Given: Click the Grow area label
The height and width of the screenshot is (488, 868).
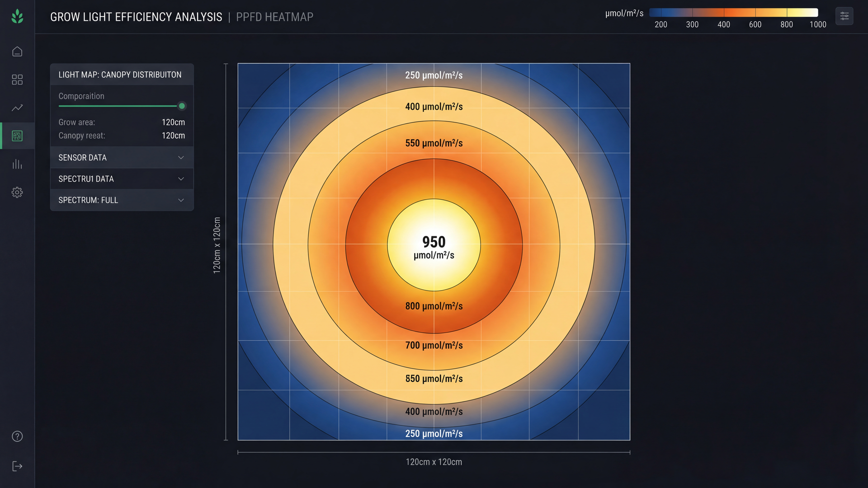Looking at the screenshot, I should coord(76,122).
